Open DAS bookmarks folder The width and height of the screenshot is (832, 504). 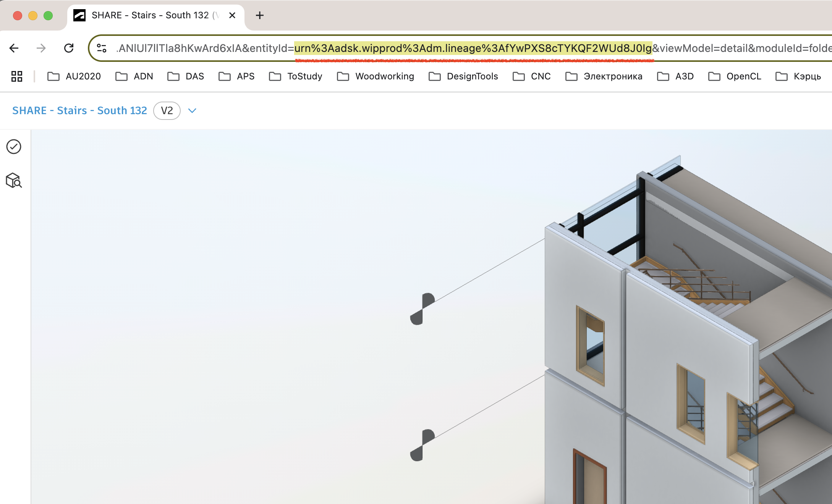click(x=186, y=76)
